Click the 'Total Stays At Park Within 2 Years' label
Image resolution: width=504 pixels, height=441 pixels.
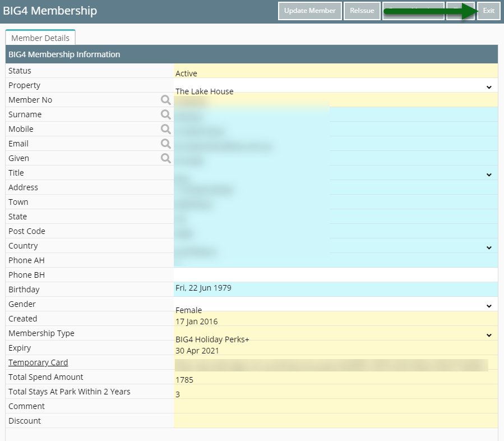(x=70, y=392)
